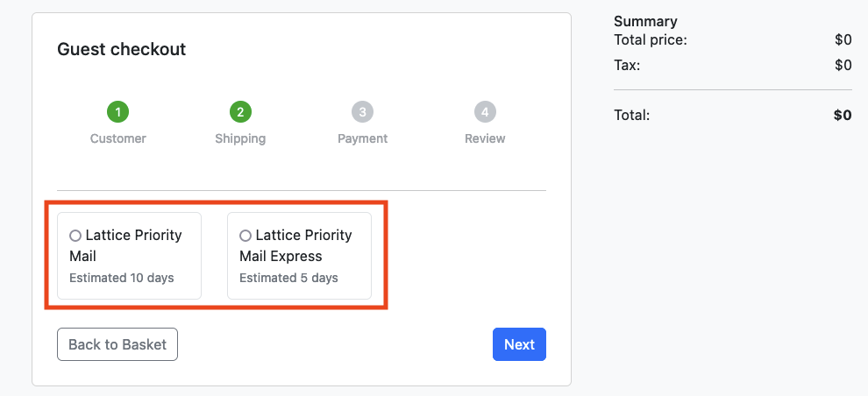Open the Review step label
This screenshot has height=396, width=868.
coord(485,138)
